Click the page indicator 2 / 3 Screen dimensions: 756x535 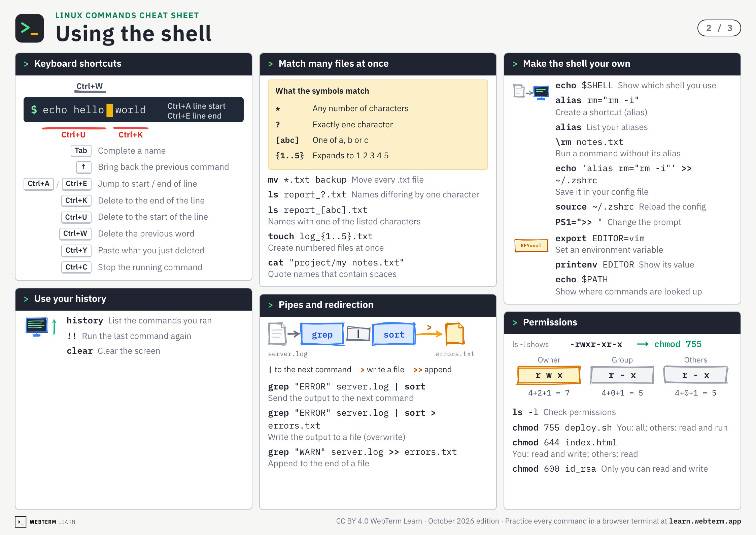point(719,28)
